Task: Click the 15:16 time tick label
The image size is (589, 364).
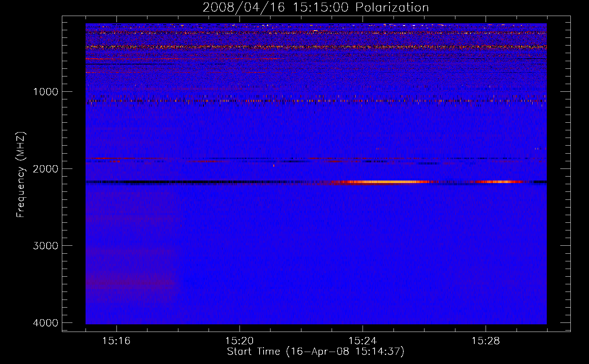Action: (x=116, y=341)
